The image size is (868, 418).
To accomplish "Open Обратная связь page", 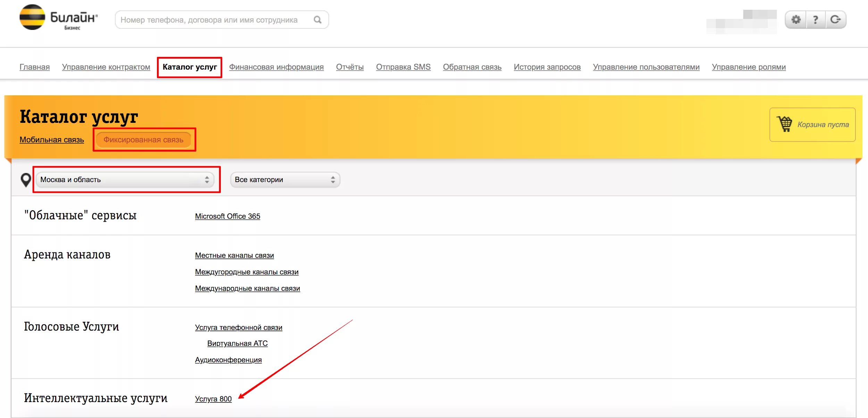I will (x=472, y=67).
